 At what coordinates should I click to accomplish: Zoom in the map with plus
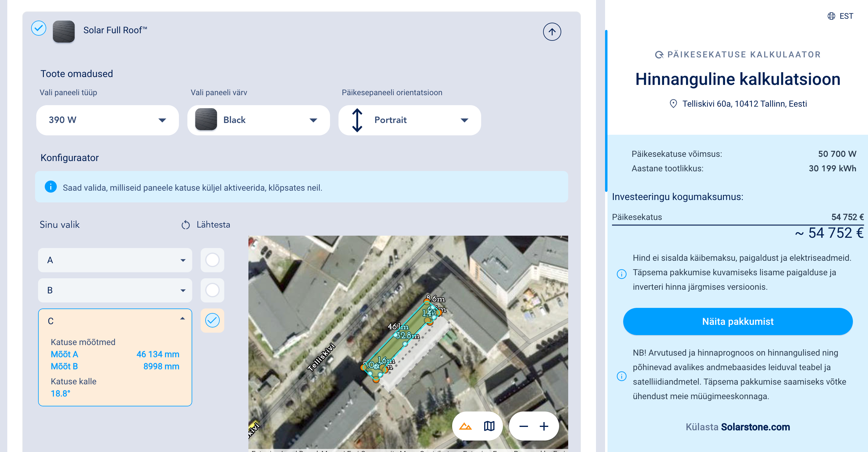544,426
